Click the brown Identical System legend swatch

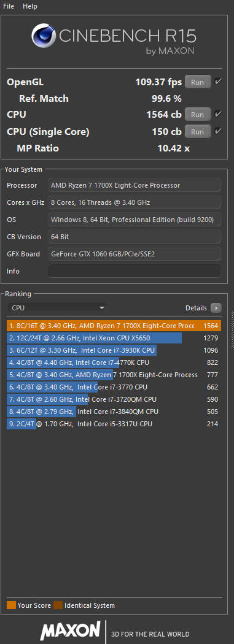(58, 605)
